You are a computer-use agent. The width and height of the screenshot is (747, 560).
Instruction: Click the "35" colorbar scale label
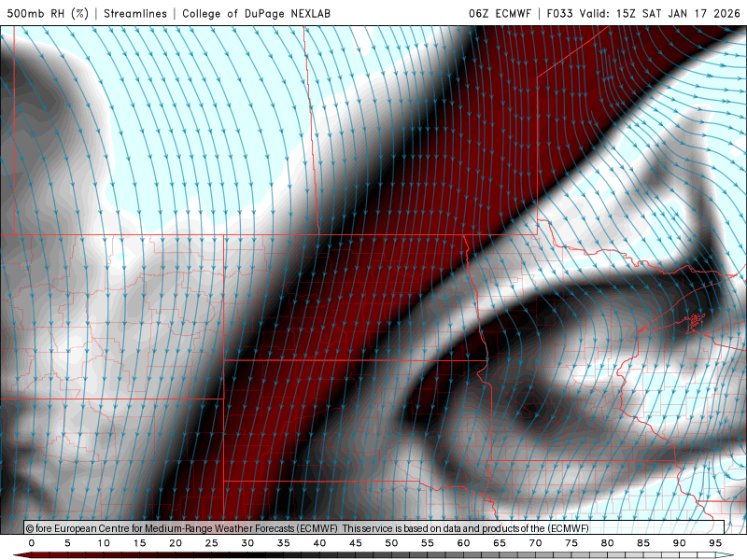pyautogui.click(x=284, y=543)
